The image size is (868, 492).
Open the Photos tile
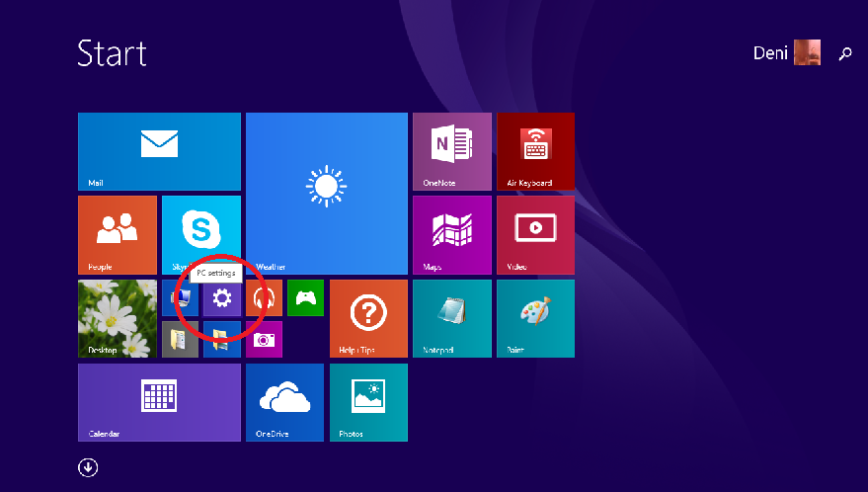(x=368, y=403)
